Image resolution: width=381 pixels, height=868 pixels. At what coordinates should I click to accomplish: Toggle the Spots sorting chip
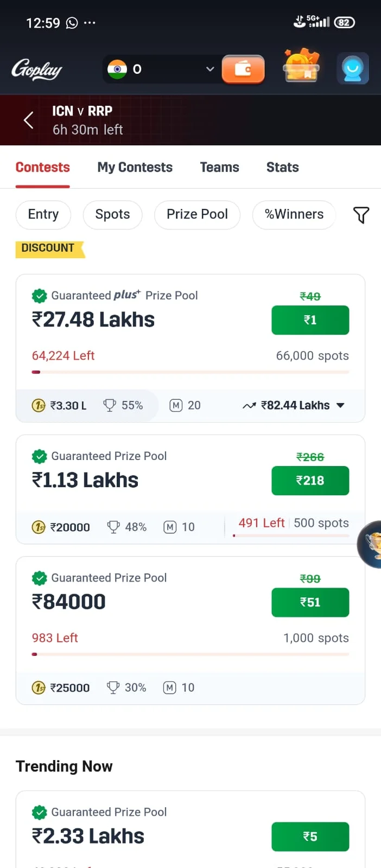pos(112,215)
